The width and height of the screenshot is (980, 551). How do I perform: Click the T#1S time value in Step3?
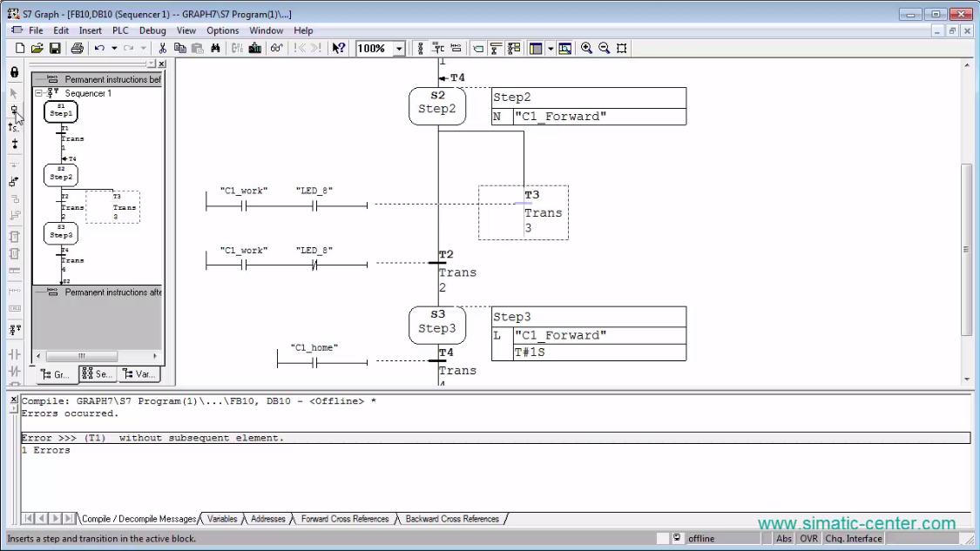point(530,353)
